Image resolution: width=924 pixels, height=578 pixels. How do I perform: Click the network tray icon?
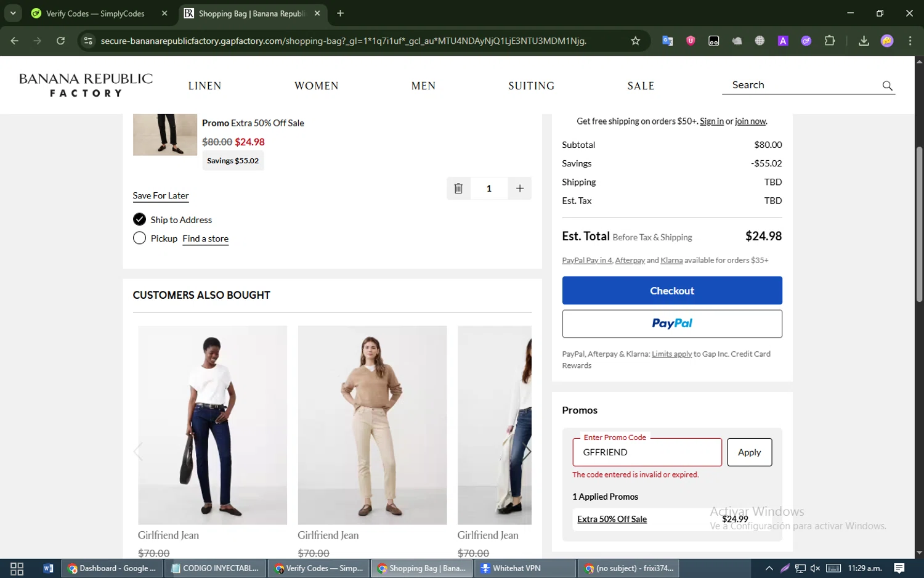800,568
